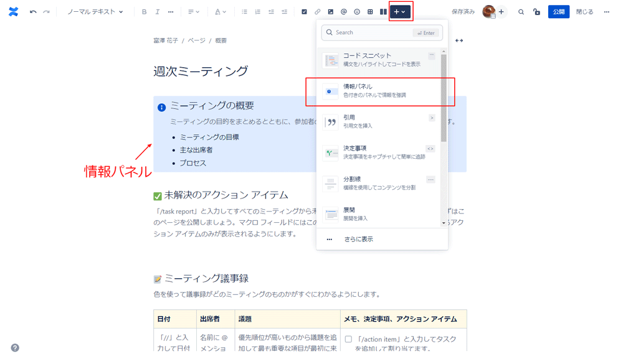Viewport: 623px width, 364px height.
Task: Click the 保存済み saved status
Action: pyautogui.click(x=463, y=12)
